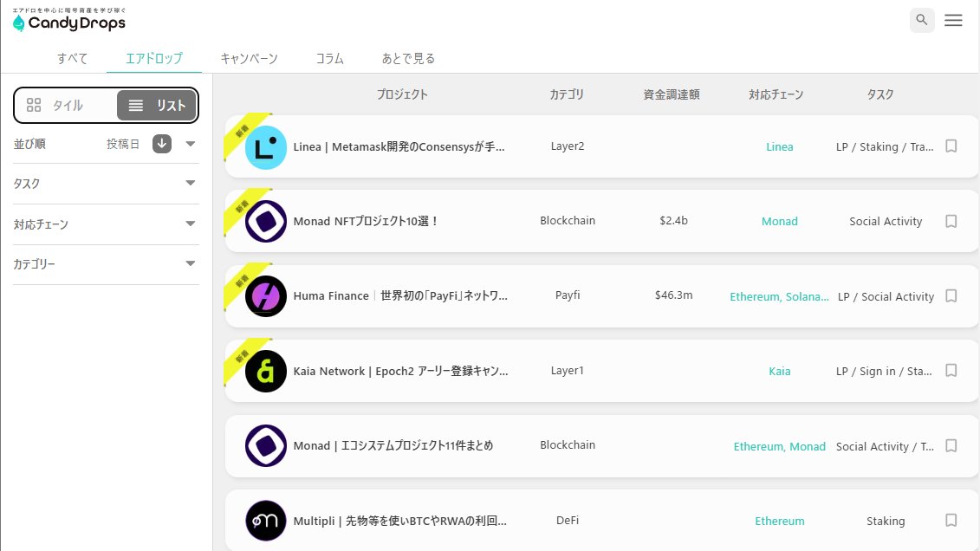Click the DeFi category cell

point(568,520)
